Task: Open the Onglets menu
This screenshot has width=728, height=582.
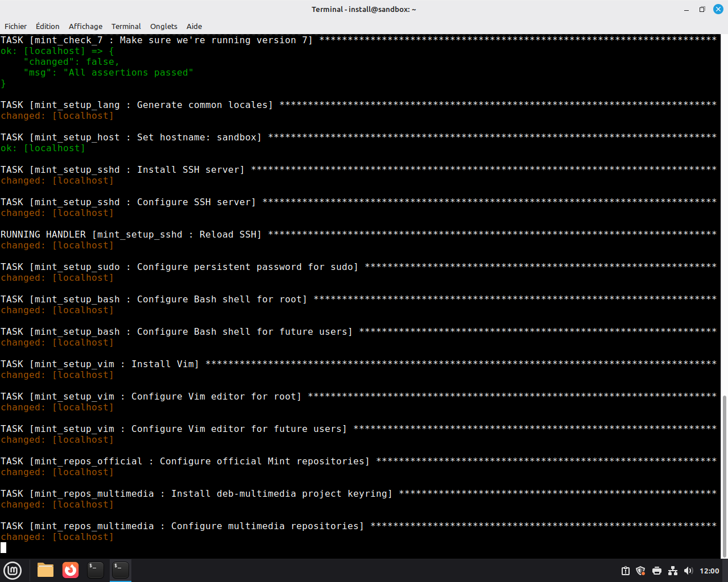Action: pos(163,26)
